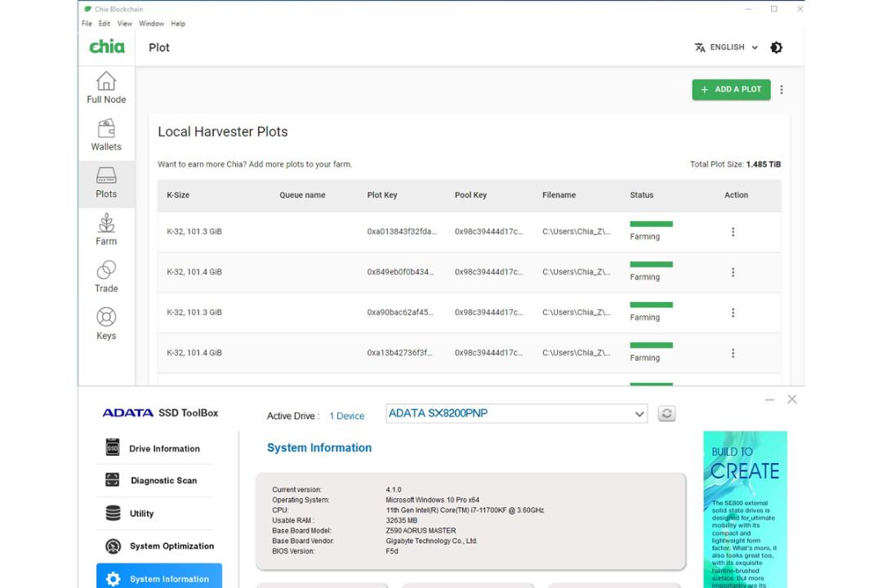Open the View menu
Screen dimensions: 882x588
(124, 24)
